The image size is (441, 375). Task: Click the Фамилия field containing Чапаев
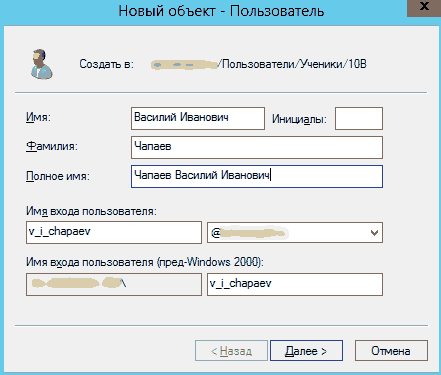[x=257, y=147]
